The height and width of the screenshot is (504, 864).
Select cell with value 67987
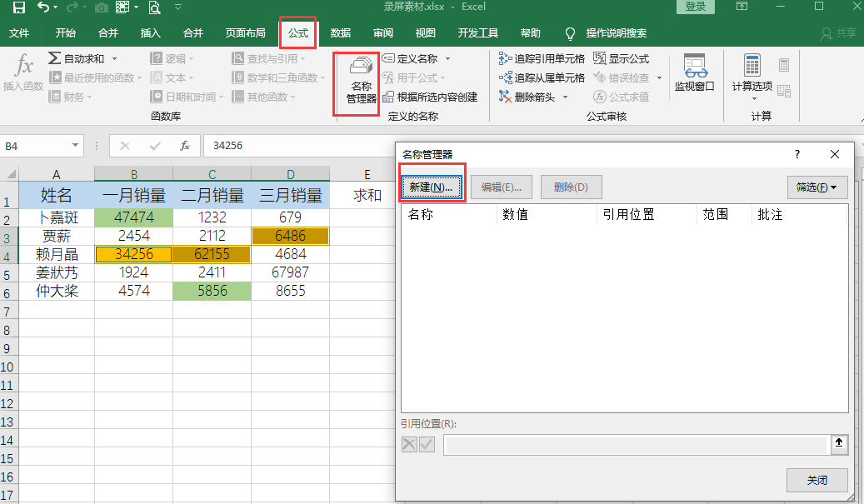(291, 272)
